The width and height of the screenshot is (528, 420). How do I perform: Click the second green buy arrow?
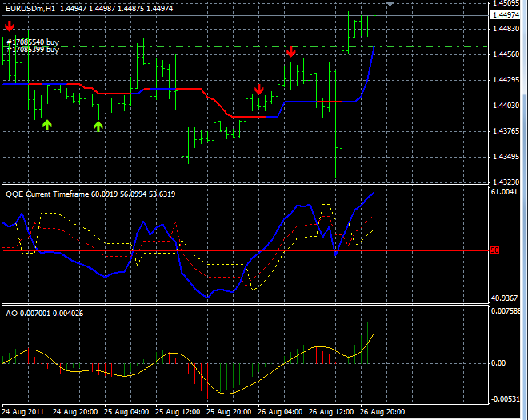coord(98,126)
